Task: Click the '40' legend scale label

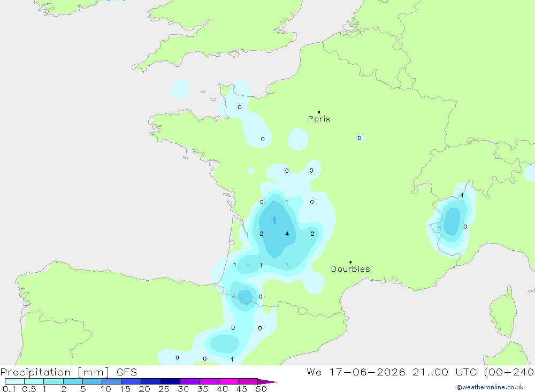Action: (223, 389)
